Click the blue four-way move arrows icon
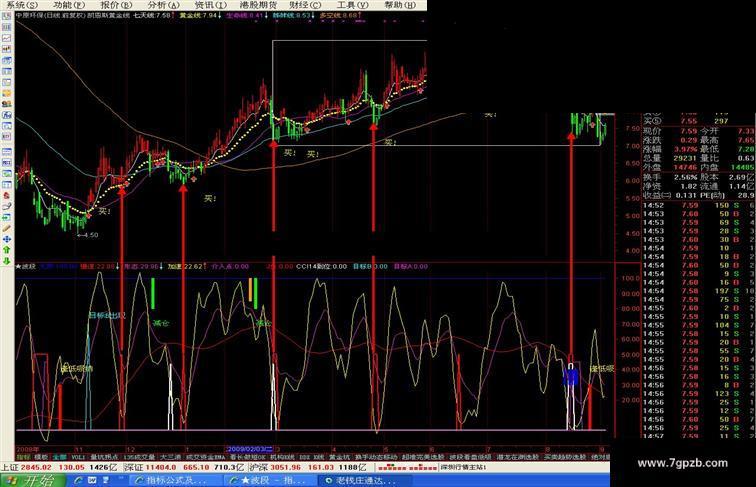This screenshot has width=756, height=487. coord(7,239)
